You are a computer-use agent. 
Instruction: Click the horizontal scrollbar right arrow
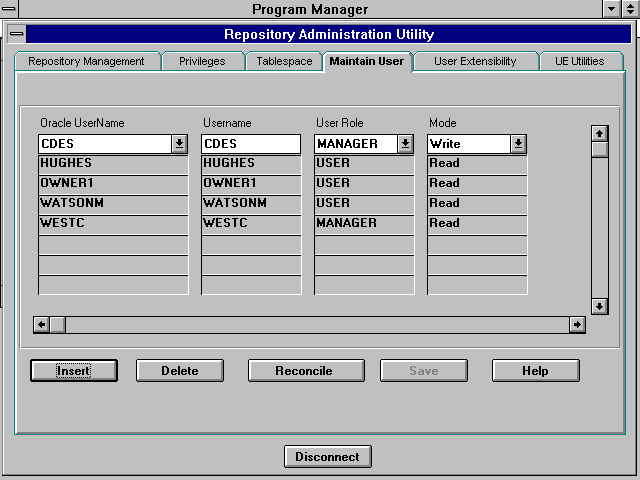coord(577,324)
